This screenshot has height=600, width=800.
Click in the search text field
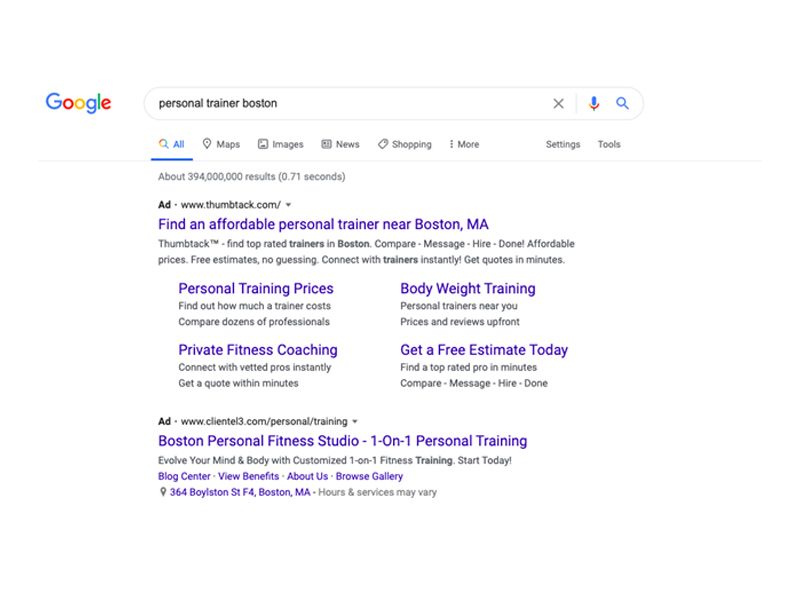340,103
